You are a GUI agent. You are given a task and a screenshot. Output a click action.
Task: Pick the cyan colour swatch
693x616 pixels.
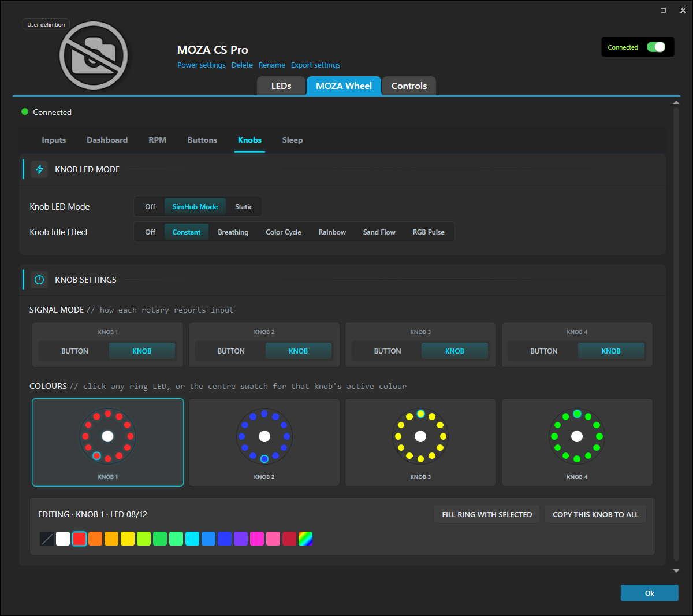point(192,539)
